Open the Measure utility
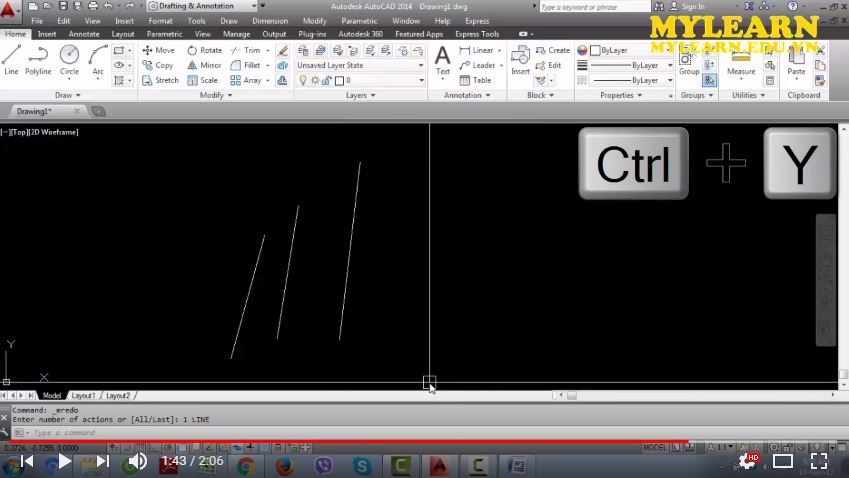Image resolution: width=849 pixels, height=478 pixels. click(x=741, y=61)
